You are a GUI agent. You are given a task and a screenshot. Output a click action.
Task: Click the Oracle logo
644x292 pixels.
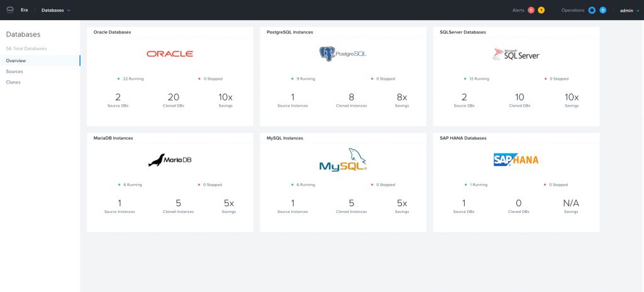[x=170, y=54]
